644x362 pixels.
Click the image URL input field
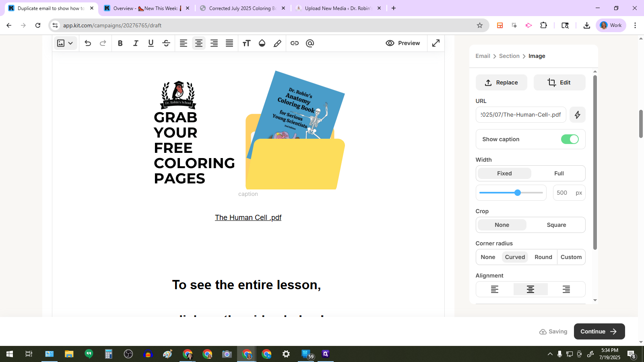pos(520,115)
